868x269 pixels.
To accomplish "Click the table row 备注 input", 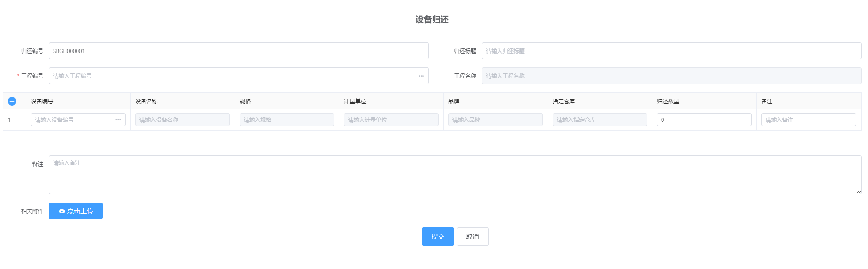I will [808, 120].
